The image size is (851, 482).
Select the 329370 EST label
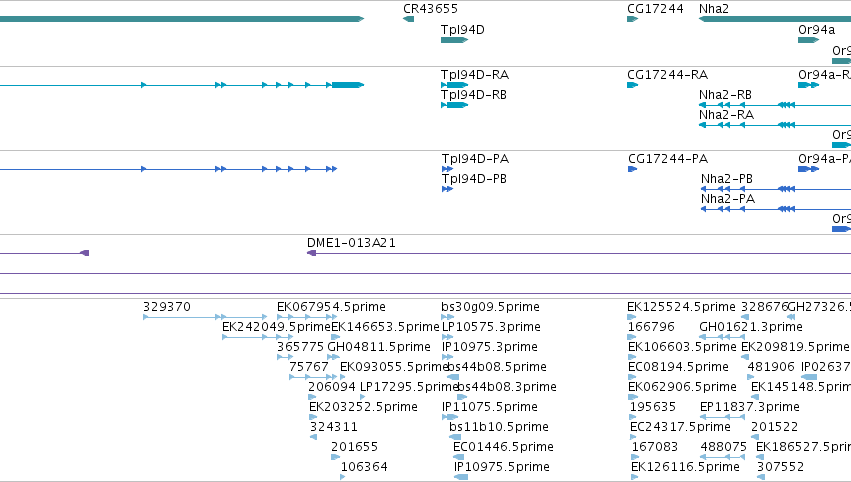pyautogui.click(x=167, y=307)
